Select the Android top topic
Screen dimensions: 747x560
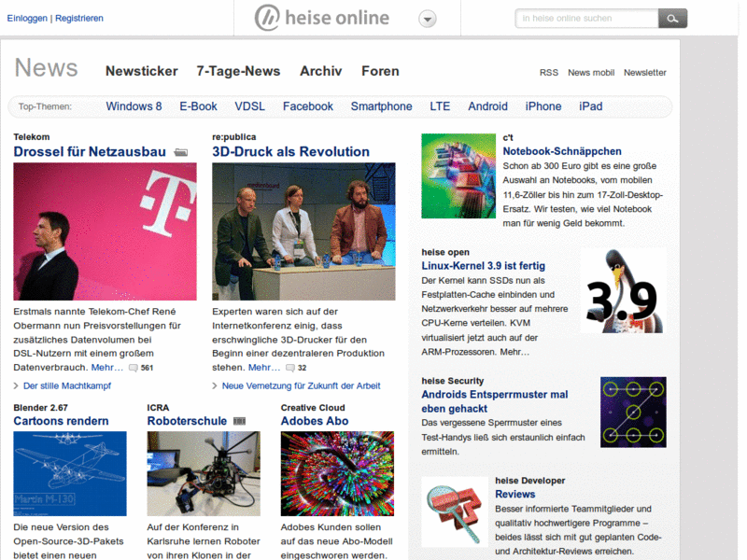tap(487, 106)
